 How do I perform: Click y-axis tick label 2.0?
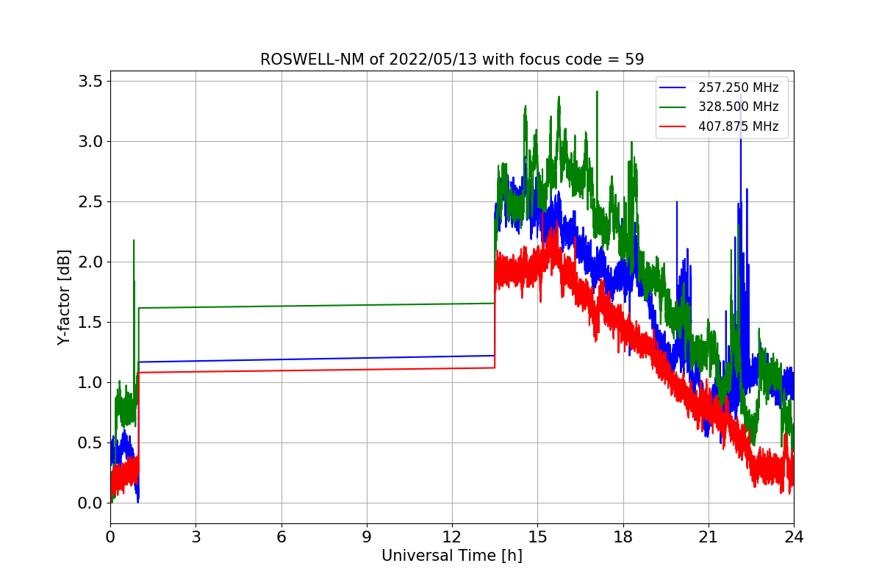90,262
